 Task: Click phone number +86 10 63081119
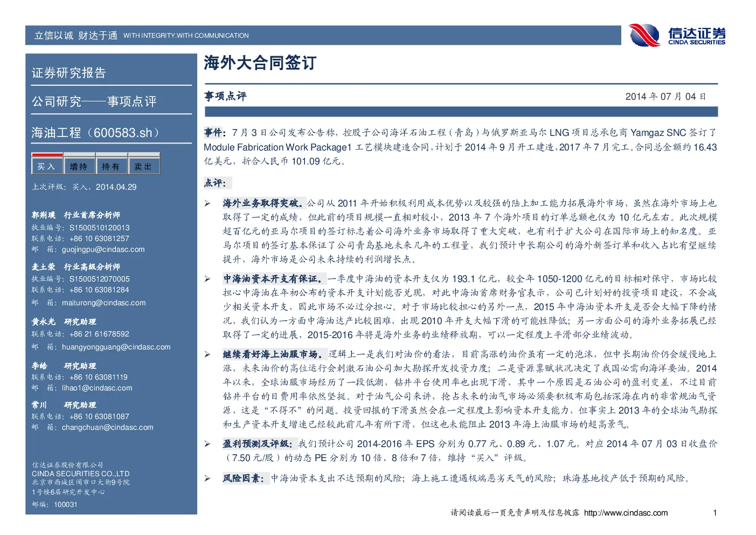pyautogui.click(x=99, y=377)
